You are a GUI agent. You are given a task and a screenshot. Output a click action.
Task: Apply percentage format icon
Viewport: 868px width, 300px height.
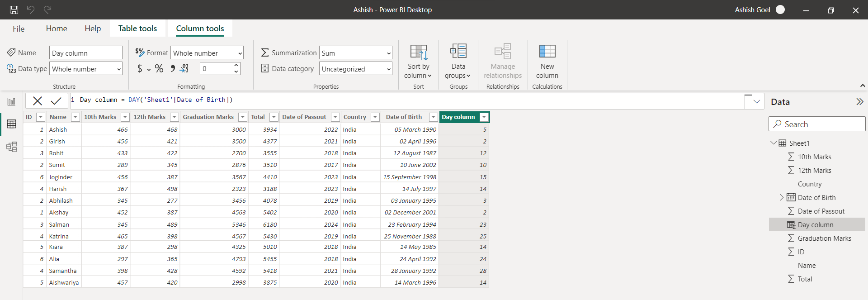(x=159, y=69)
